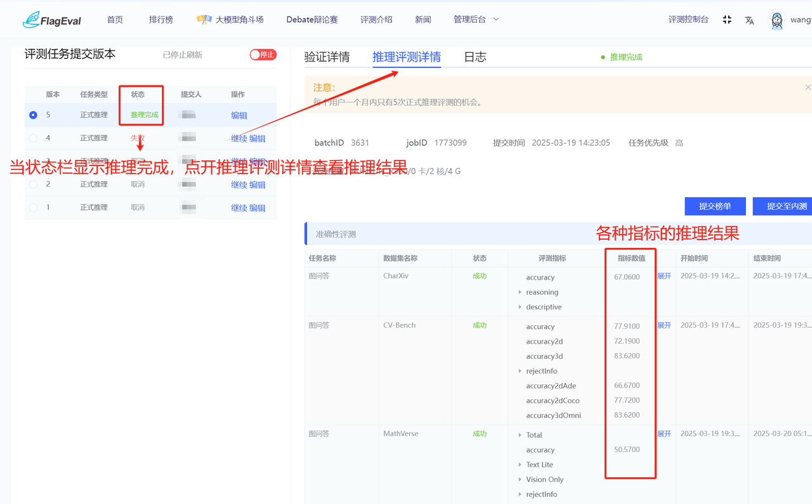Click 展开 link in CV-Bench row
The height and width of the screenshot is (504, 812).
coord(664,325)
